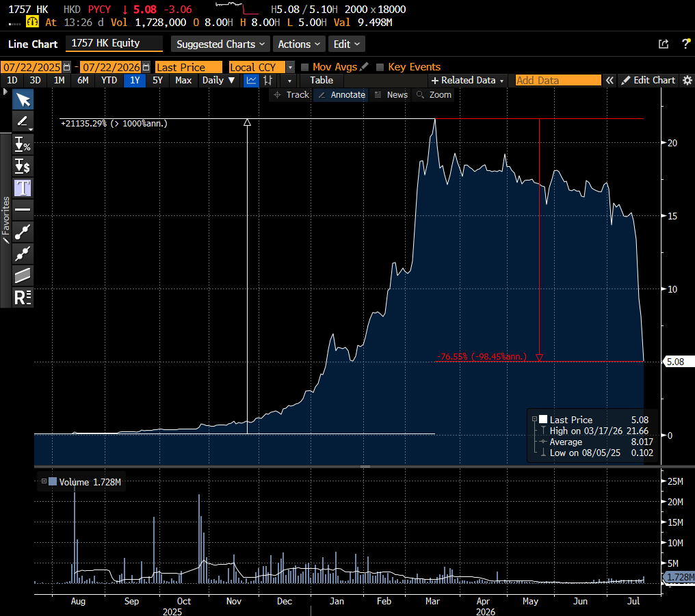Expand the Volume legend expander

[x=44, y=481]
